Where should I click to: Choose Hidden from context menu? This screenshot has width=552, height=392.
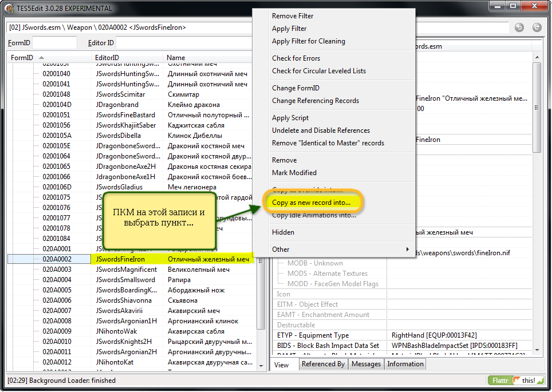point(283,232)
